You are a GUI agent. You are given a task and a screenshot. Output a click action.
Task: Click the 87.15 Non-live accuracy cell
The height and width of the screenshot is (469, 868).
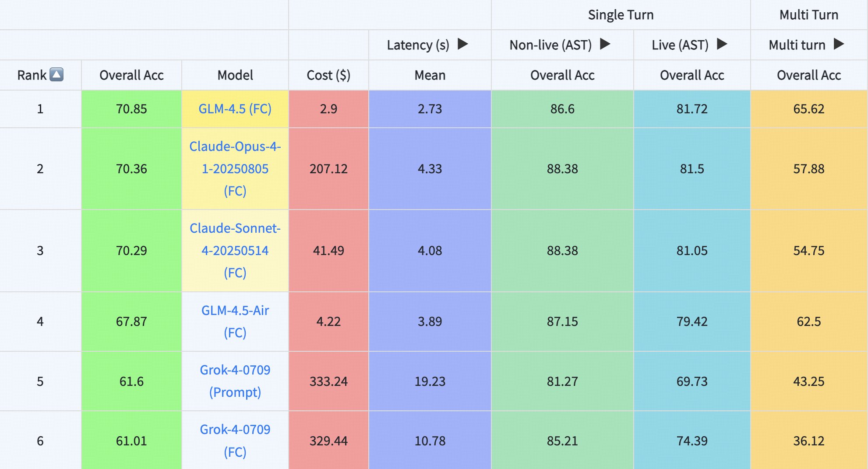(562, 321)
